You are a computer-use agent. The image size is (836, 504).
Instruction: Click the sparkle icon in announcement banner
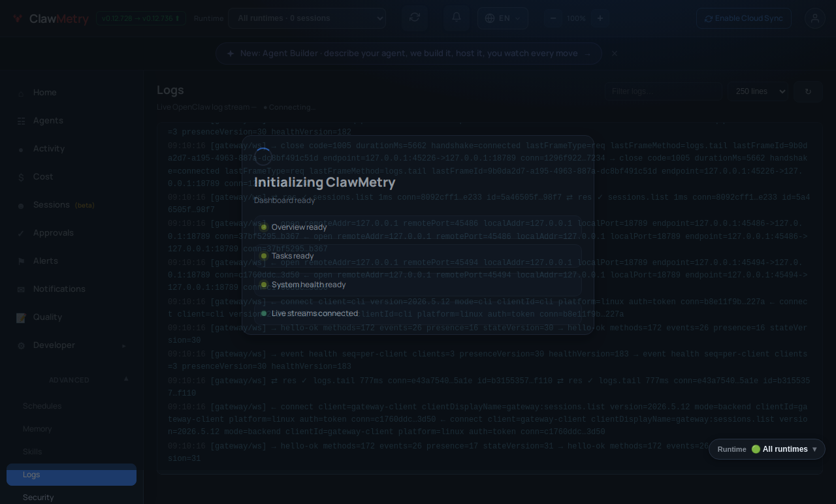(231, 54)
